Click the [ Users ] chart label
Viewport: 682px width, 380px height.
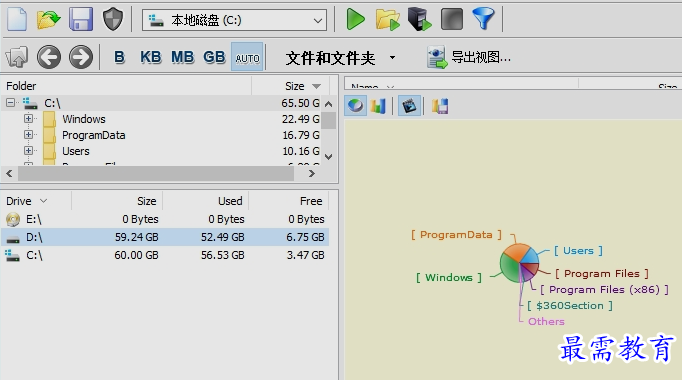pos(578,251)
